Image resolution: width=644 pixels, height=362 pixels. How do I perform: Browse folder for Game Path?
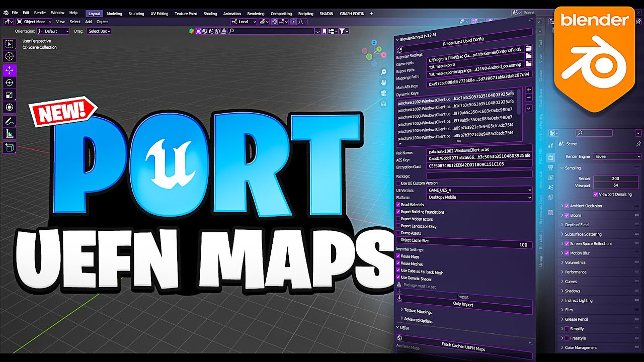pyautogui.click(x=528, y=48)
